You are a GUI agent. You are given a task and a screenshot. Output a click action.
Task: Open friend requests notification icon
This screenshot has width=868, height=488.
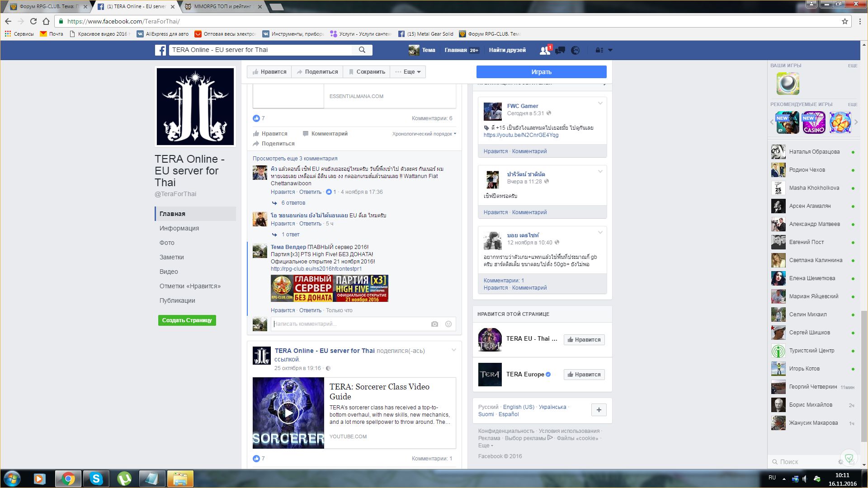click(x=545, y=50)
